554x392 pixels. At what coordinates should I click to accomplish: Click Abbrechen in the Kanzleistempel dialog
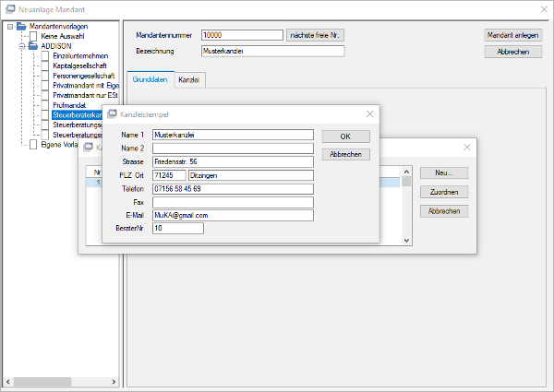point(345,154)
